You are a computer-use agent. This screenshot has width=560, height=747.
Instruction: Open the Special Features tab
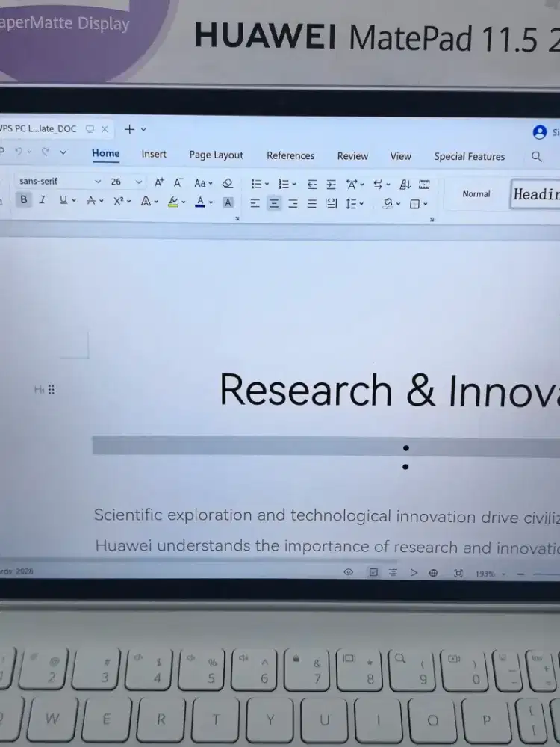coord(470,157)
